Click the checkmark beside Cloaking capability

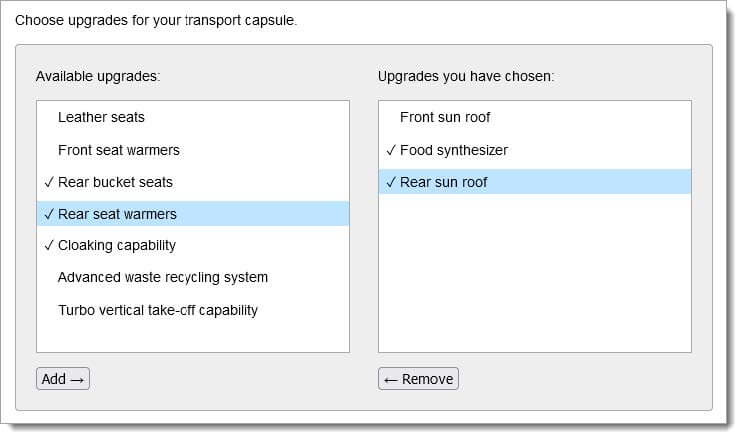tap(49, 246)
